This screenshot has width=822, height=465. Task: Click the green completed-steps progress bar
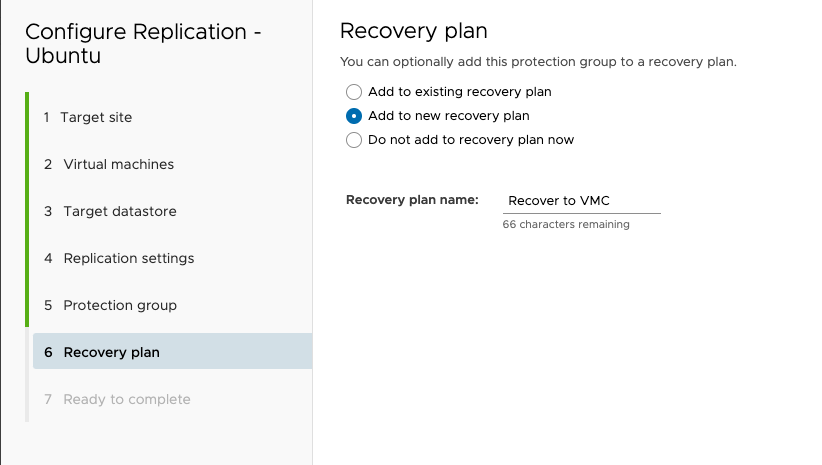(x=27, y=210)
